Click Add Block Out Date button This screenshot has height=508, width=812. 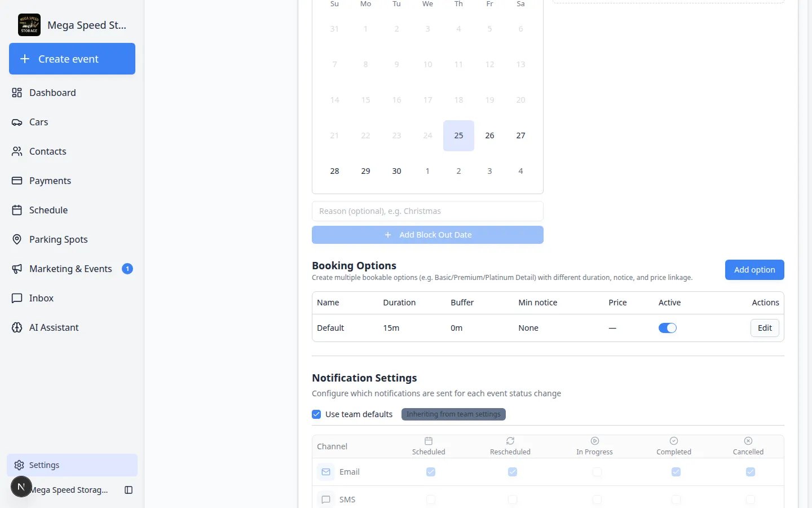click(427, 235)
